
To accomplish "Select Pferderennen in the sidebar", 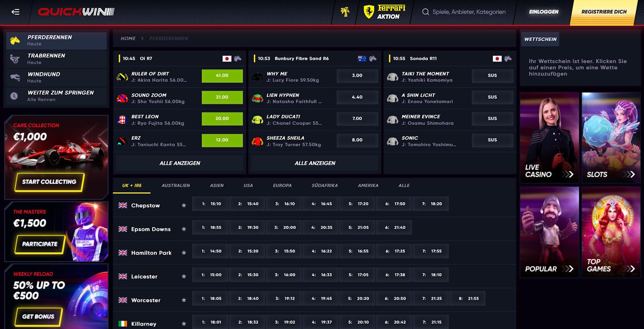I will point(56,40).
